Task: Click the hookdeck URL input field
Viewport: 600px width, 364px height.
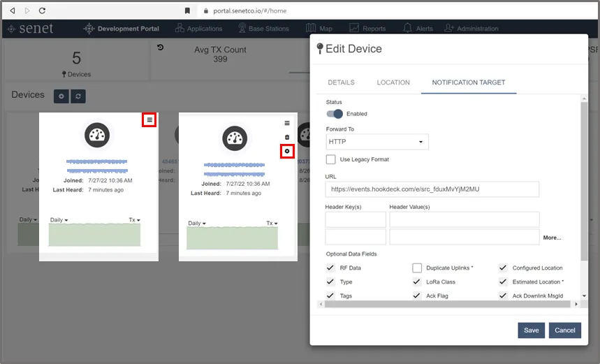Action: click(432, 189)
